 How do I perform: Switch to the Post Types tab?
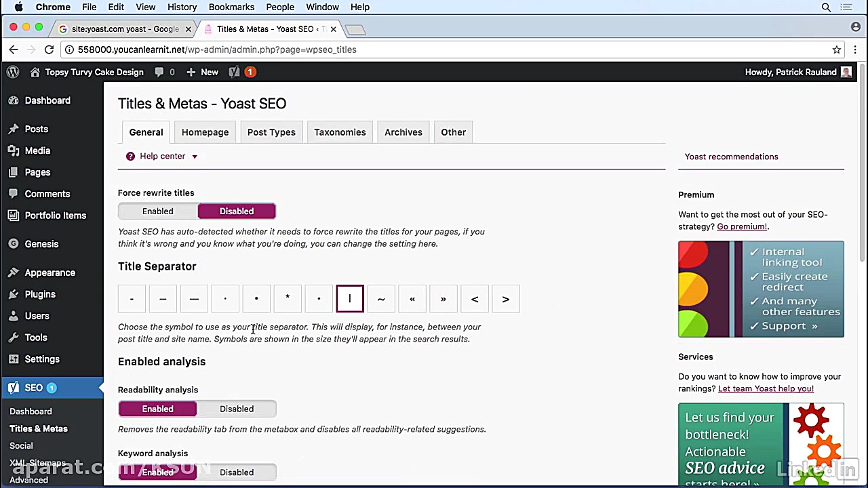coord(271,132)
